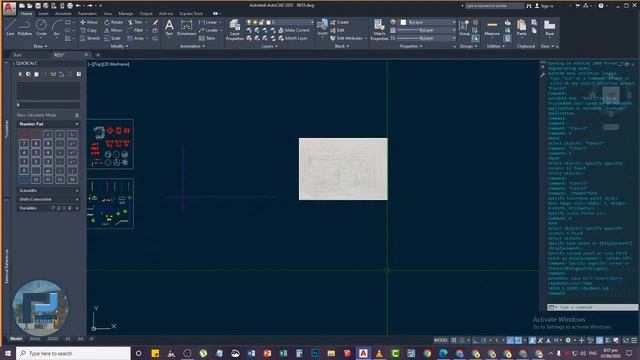Image resolution: width=640 pixels, height=360 pixels.
Task: Open the AutoCAD application menu
Action: pos(9,8)
